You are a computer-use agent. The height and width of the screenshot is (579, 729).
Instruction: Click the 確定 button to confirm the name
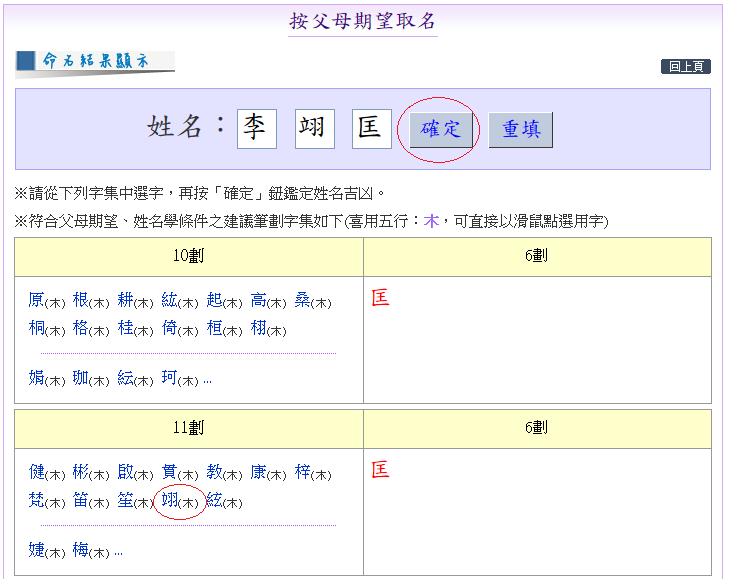440,130
